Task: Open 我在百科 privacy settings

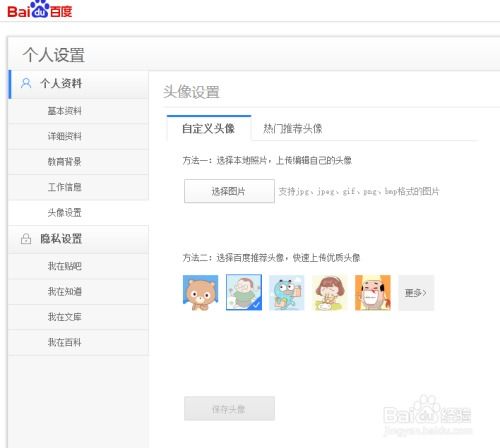Action: [79, 342]
